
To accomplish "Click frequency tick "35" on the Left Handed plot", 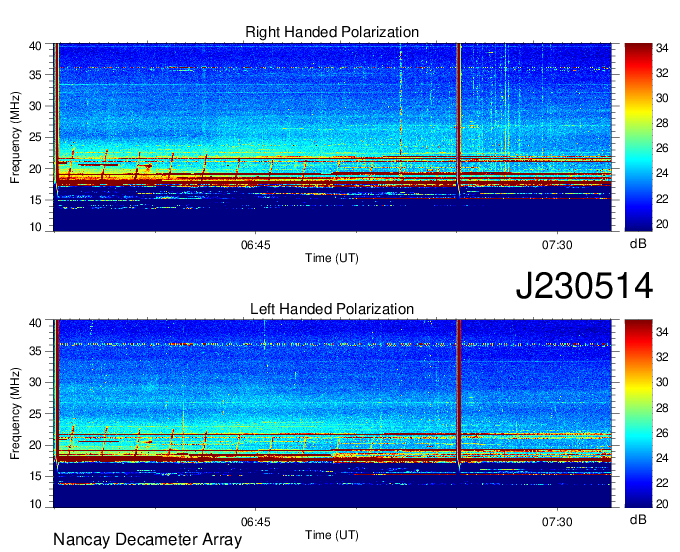I will click(x=36, y=351).
